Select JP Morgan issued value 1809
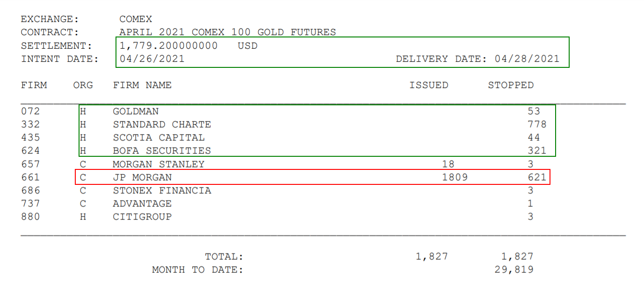The width and height of the screenshot is (644, 307). tap(455, 177)
